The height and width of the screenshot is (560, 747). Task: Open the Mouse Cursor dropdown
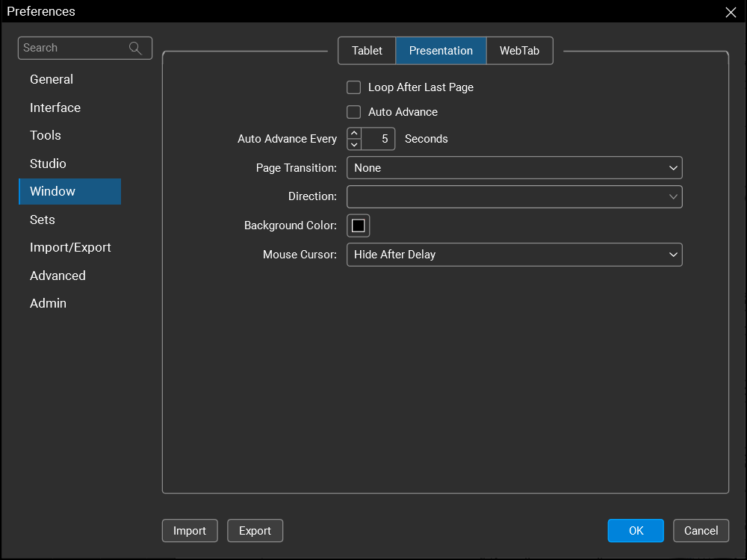(514, 255)
